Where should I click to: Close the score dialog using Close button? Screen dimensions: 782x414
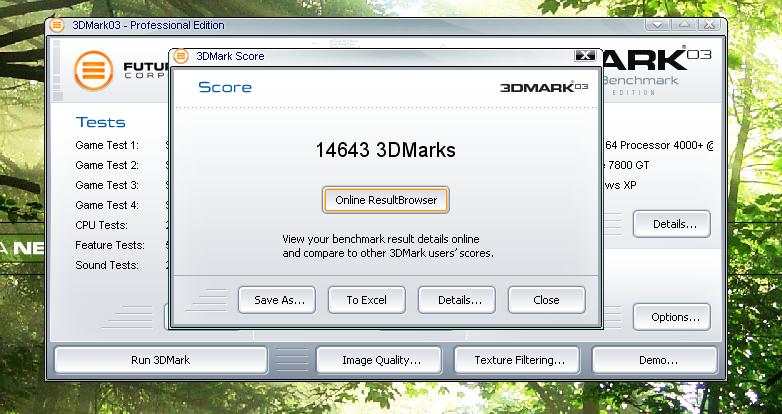tap(547, 300)
